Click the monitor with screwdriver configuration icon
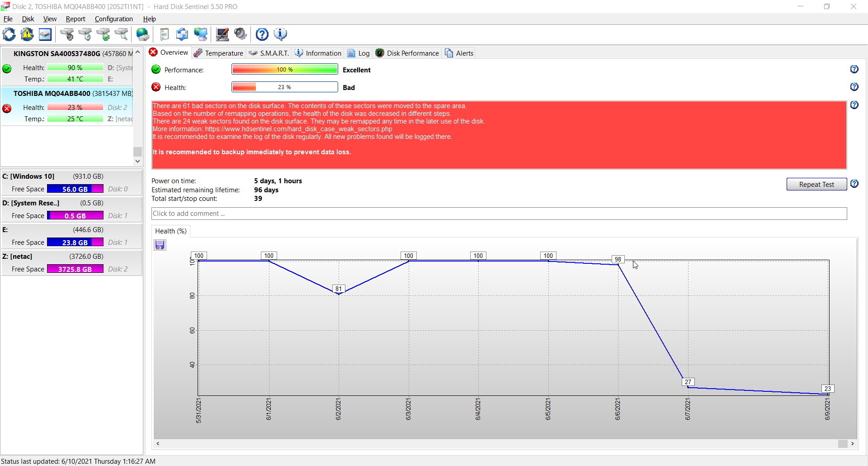This screenshot has height=466, width=868. (x=222, y=34)
